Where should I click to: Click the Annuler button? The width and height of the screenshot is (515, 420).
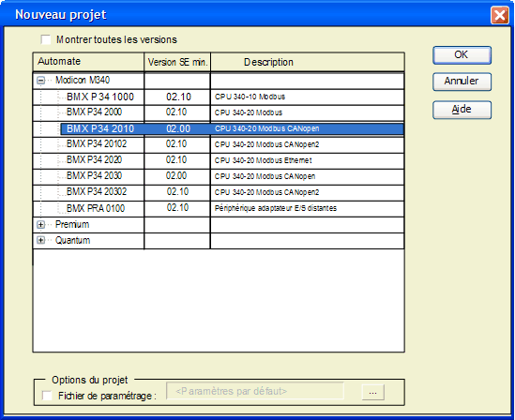[x=462, y=82]
